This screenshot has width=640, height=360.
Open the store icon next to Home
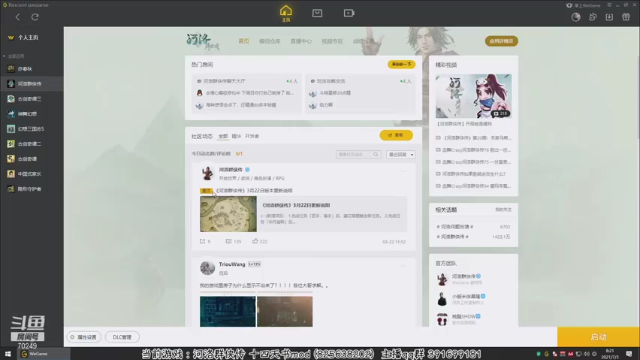[317, 13]
